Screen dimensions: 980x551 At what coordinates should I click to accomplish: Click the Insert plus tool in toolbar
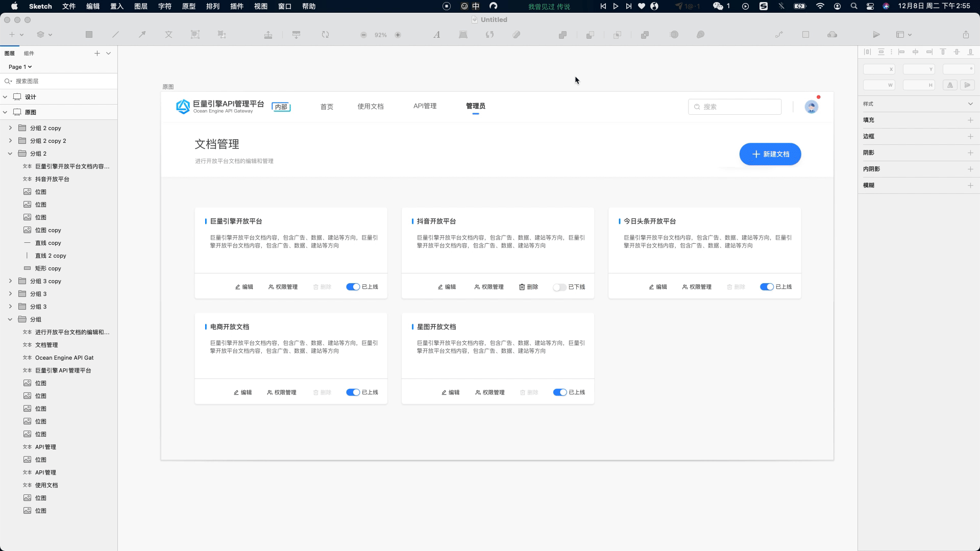point(12,35)
